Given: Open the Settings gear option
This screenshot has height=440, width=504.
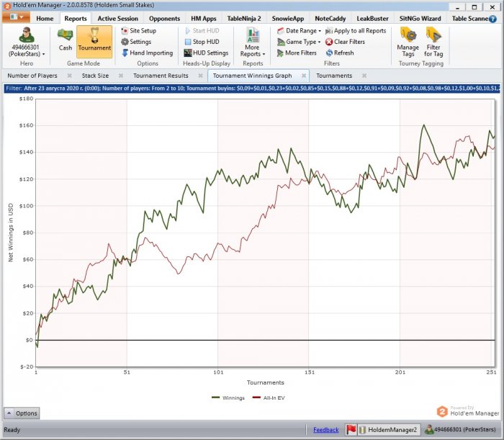Looking at the screenshot, I should coord(136,42).
